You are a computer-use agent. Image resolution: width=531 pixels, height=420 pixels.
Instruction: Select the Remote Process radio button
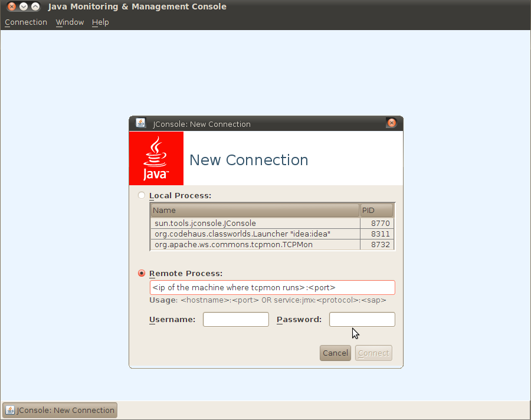141,273
